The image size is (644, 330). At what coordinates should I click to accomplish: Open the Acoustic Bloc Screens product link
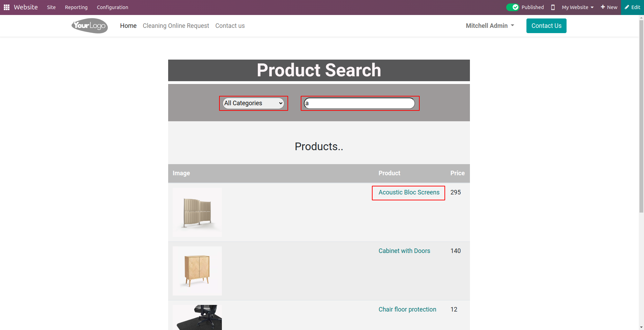[409, 192]
